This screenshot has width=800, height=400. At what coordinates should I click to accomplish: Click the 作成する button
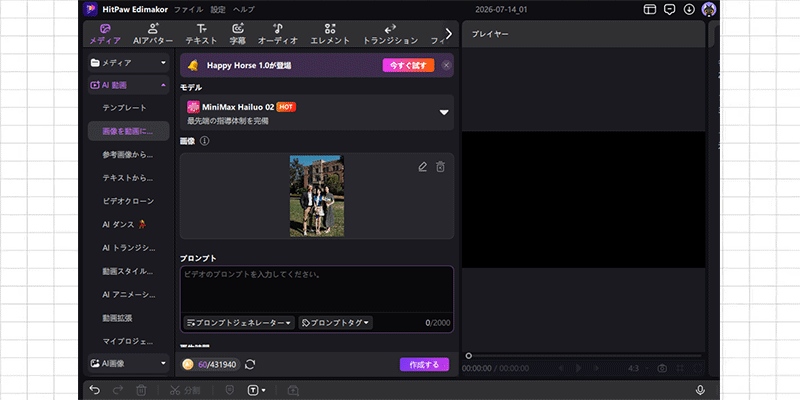click(x=424, y=364)
